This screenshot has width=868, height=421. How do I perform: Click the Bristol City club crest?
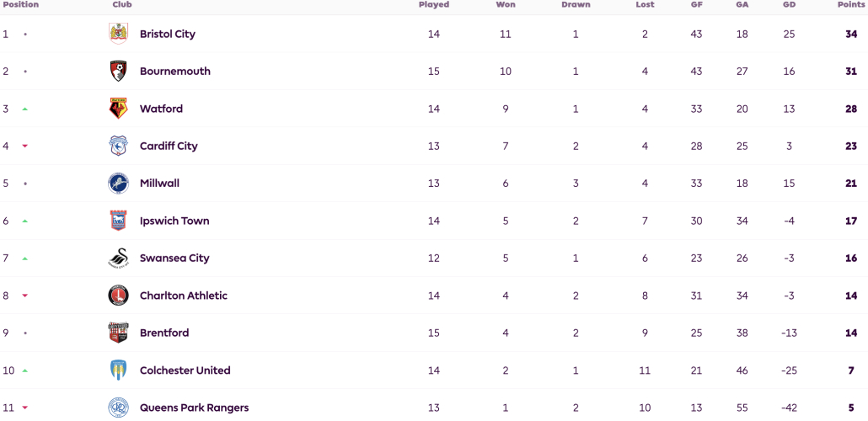[x=118, y=34]
